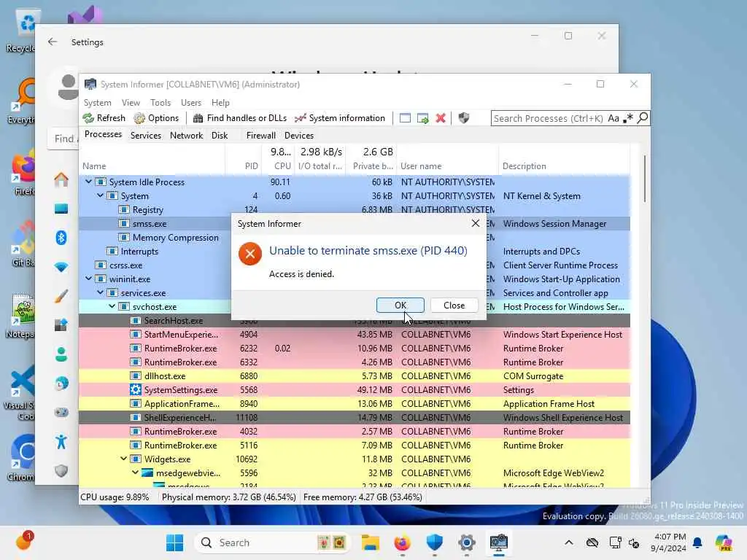This screenshot has width=747, height=560.
Task: Click Personalization brush icon in Settings sidebar
Action: pos(61,296)
